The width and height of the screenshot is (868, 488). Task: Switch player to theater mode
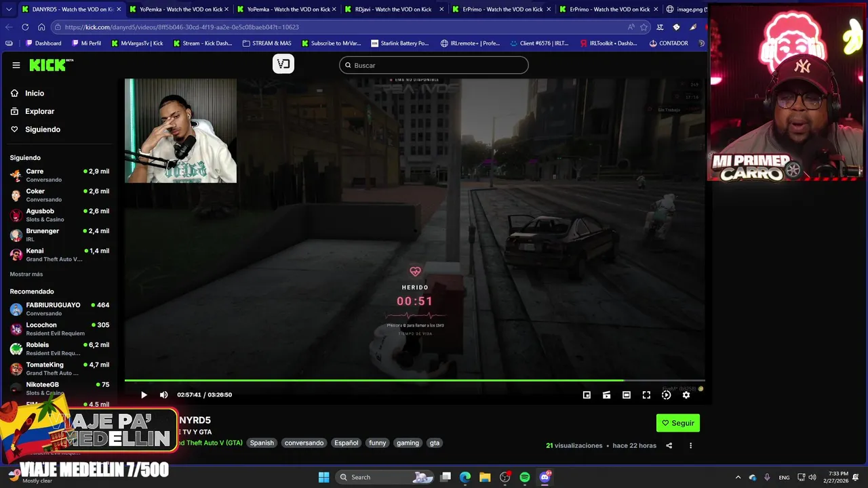627,394
